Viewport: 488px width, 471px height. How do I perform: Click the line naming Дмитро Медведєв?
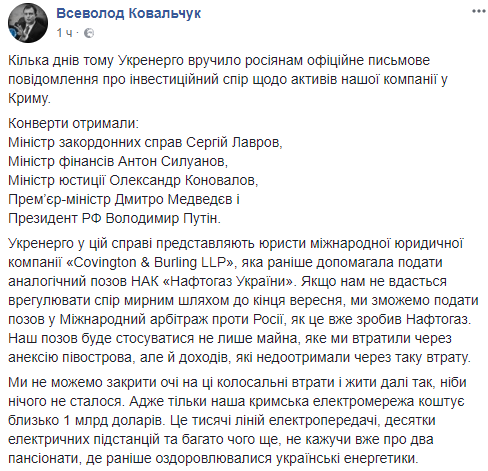[x=124, y=200]
